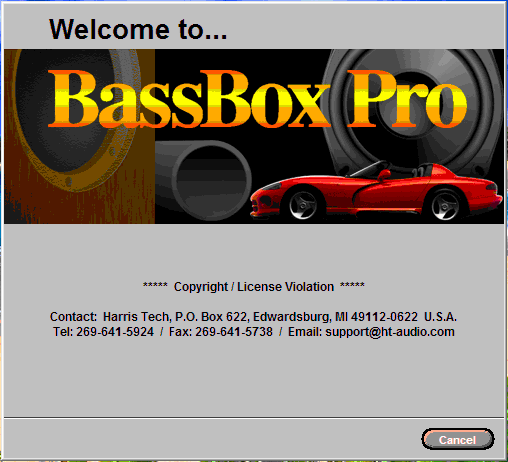The width and height of the screenshot is (508, 462).
Task: Click the word BassBox in the logo
Action: 189,99
